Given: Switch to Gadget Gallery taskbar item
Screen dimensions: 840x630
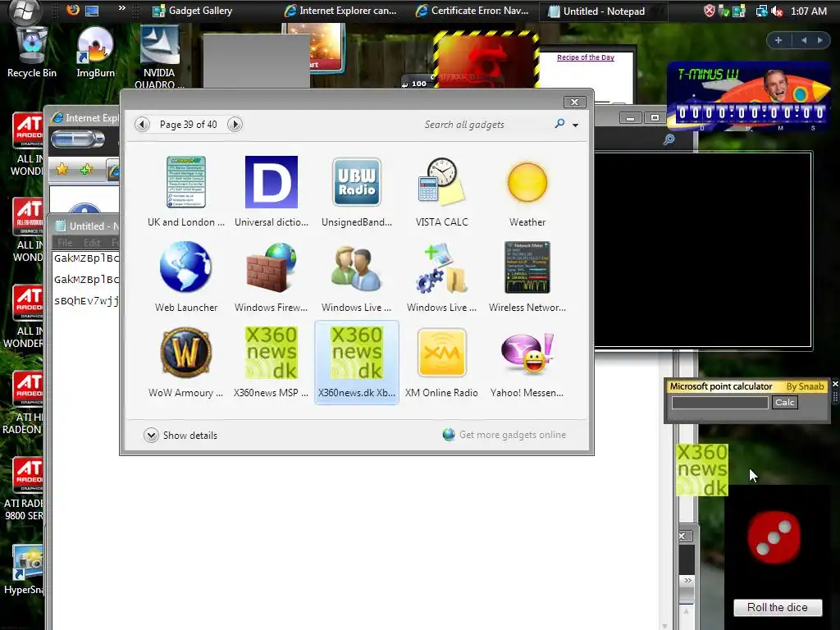Looking at the screenshot, I should point(192,11).
